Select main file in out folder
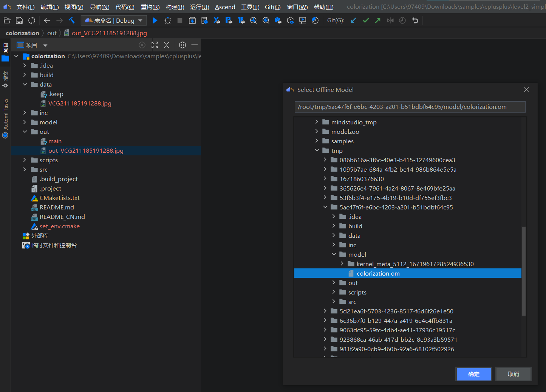546x392 pixels. [x=55, y=141]
